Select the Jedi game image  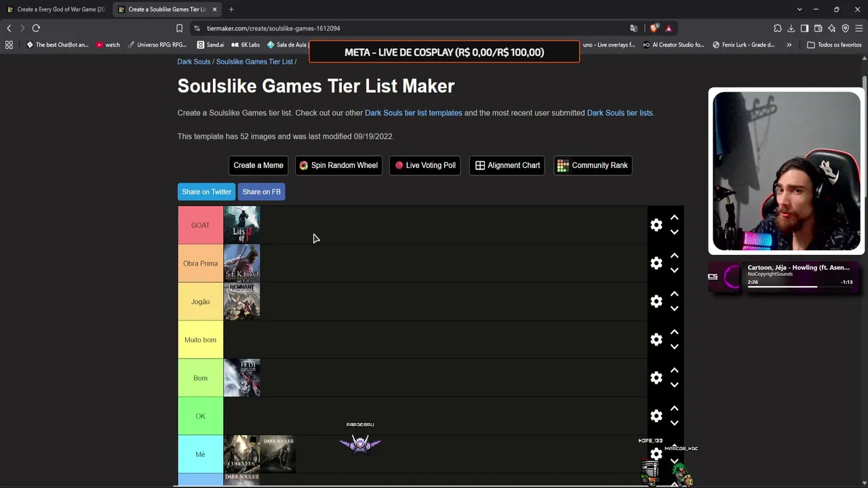pos(241,378)
